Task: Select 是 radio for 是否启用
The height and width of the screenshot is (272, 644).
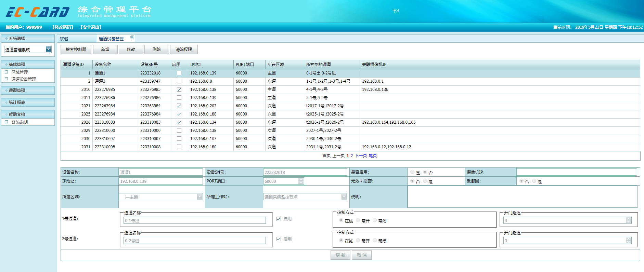Action: 412,172
